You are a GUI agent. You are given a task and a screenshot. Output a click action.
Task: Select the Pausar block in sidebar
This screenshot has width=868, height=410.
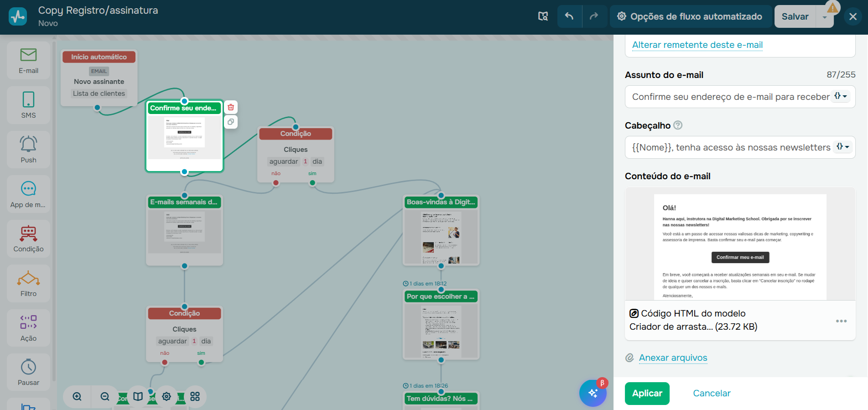pos(28,373)
